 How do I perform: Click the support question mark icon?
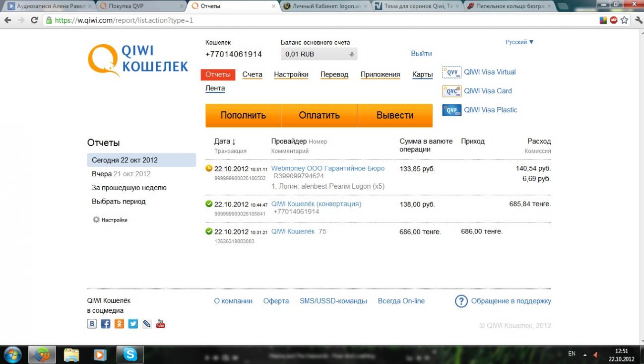click(x=461, y=301)
